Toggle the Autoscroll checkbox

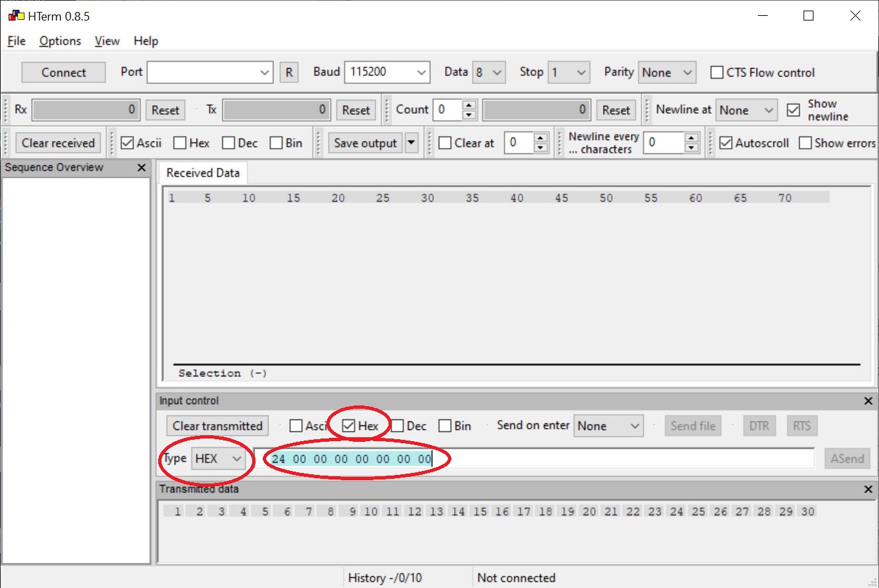click(x=726, y=143)
